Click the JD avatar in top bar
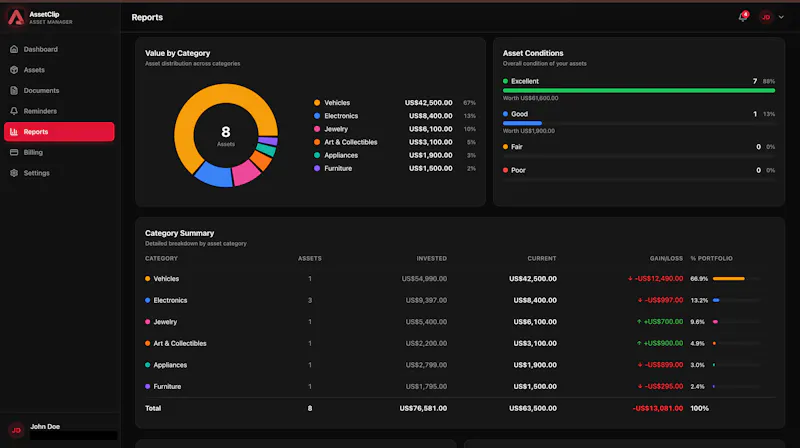 coord(766,17)
